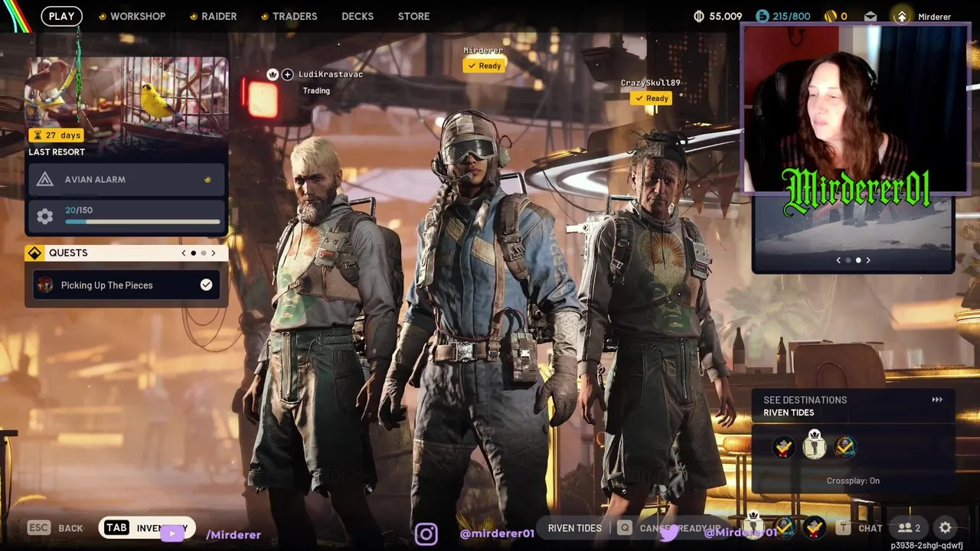
Task: Click the T key chat icon
Action: click(843, 527)
